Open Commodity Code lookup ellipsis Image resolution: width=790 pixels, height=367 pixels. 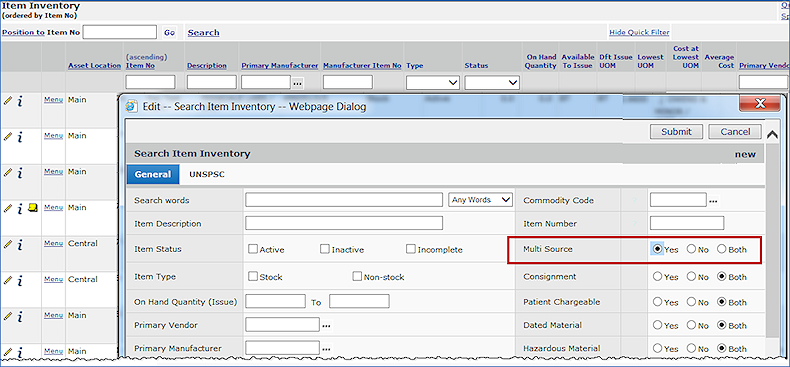[x=713, y=201]
